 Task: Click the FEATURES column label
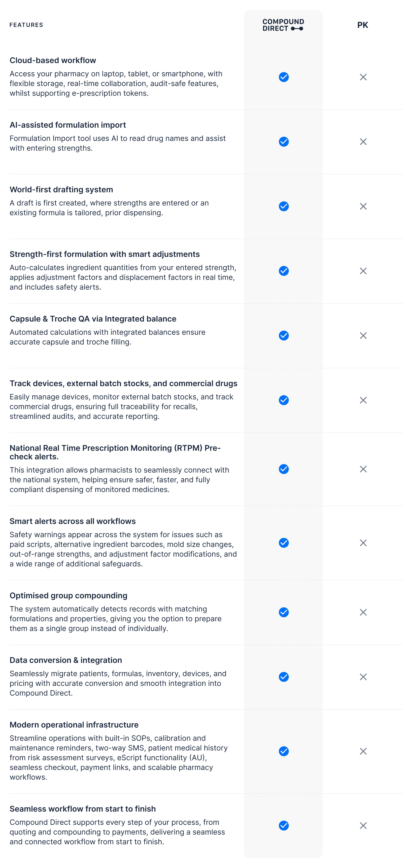pyautogui.click(x=26, y=25)
